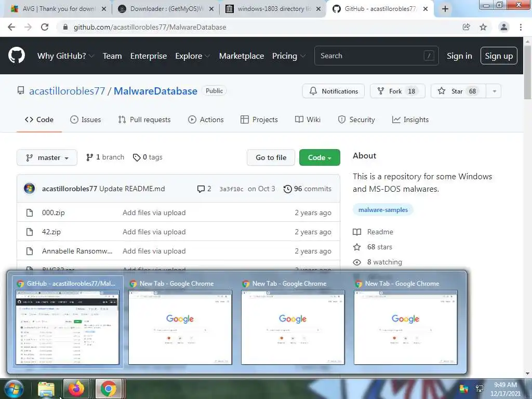Click the address bar URL
The width and height of the screenshot is (532, 399).
point(150,27)
